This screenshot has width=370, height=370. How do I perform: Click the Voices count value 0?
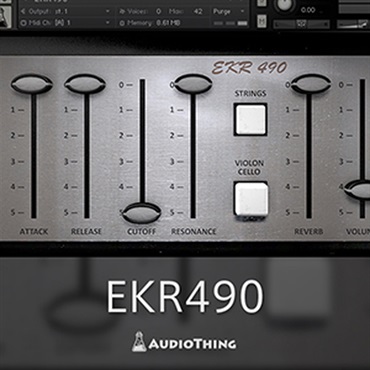(x=158, y=11)
